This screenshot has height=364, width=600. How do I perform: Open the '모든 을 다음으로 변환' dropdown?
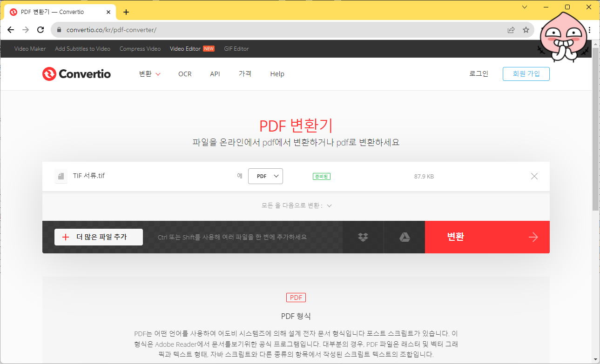tap(296, 205)
